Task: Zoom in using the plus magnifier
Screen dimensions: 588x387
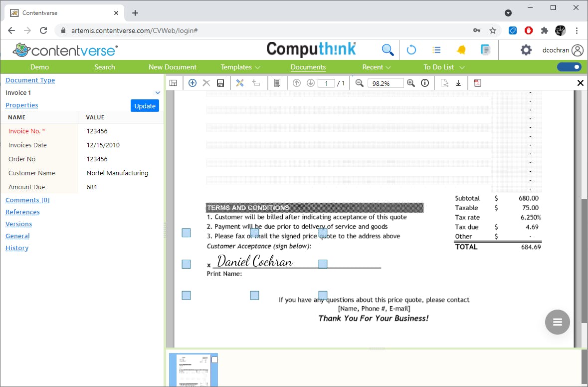Action: [x=411, y=83]
